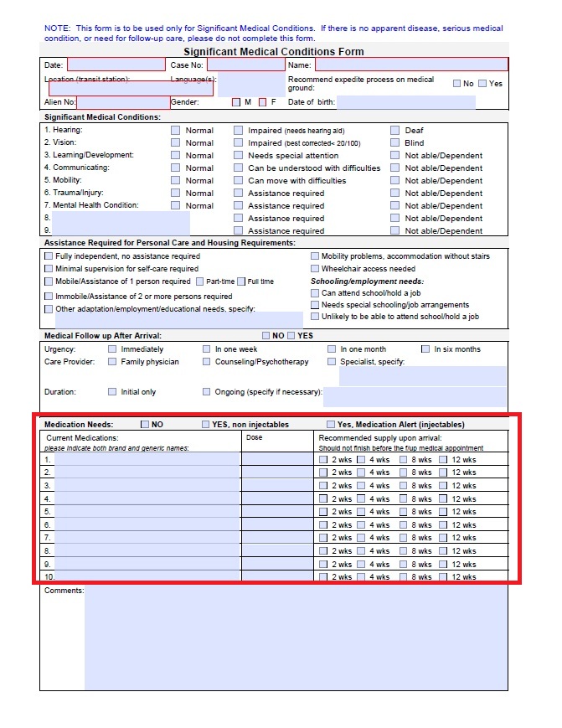Check Normal for Hearing condition

tap(176, 131)
